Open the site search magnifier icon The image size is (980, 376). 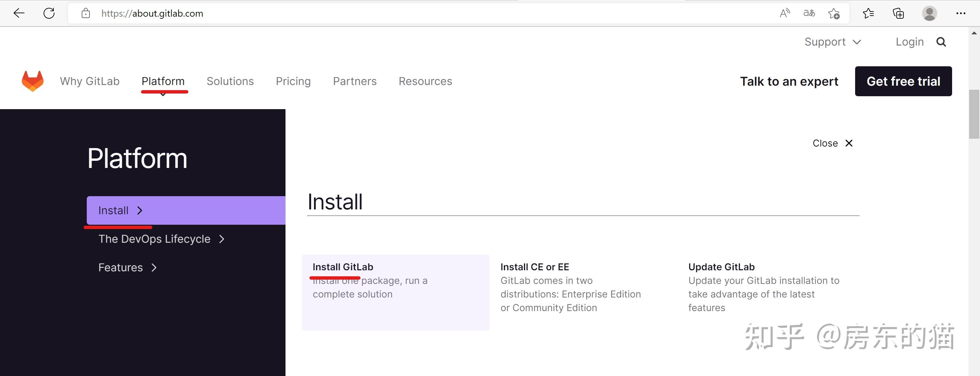click(x=941, y=42)
